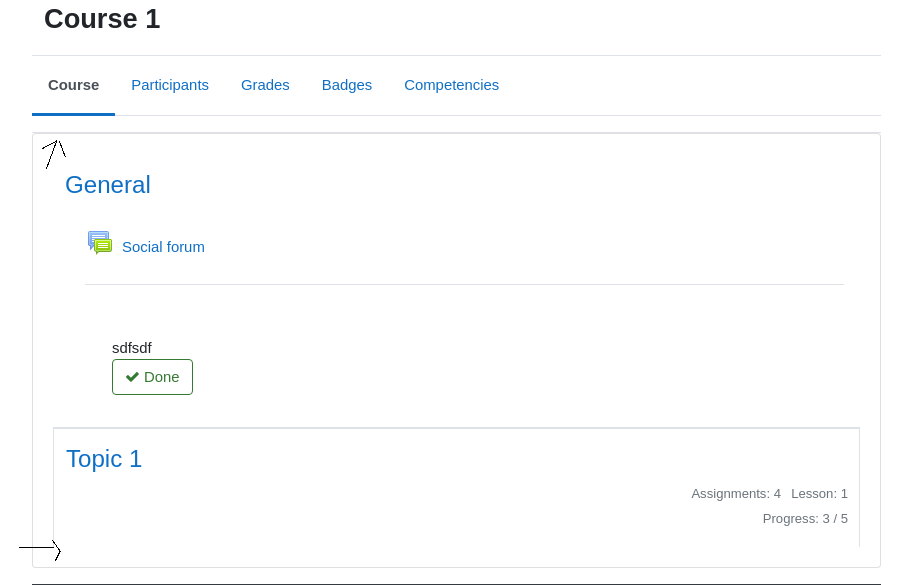902x585 pixels.
Task: Click the Social forum icon
Action: pyautogui.click(x=100, y=243)
